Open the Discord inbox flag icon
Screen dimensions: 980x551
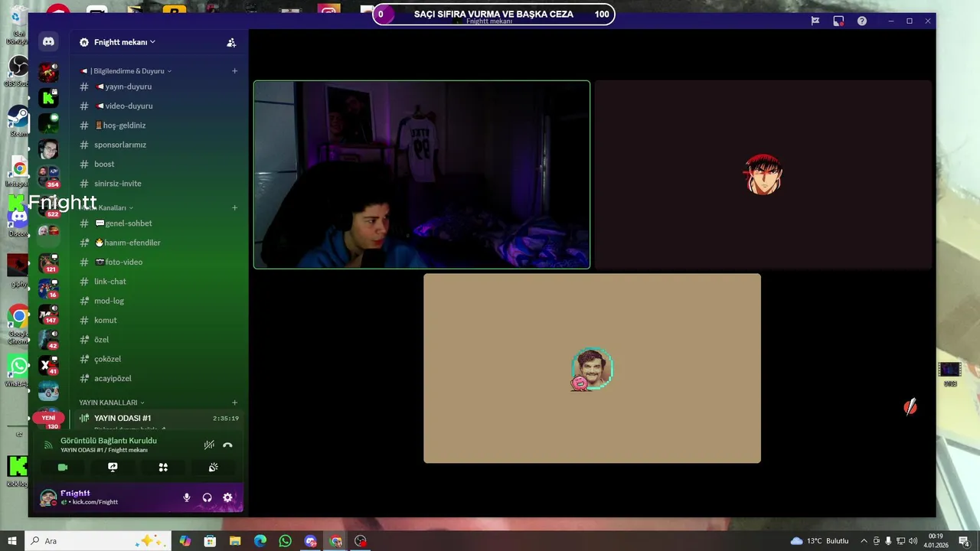pos(815,21)
